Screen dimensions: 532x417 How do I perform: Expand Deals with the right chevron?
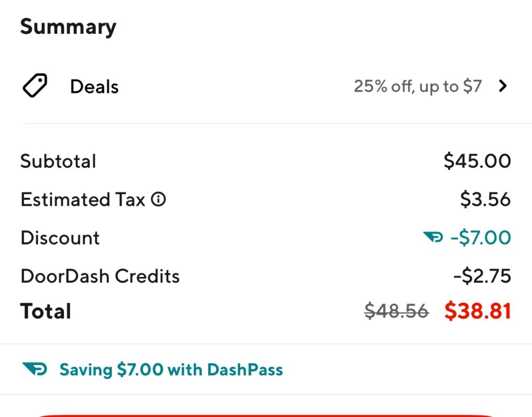click(503, 86)
